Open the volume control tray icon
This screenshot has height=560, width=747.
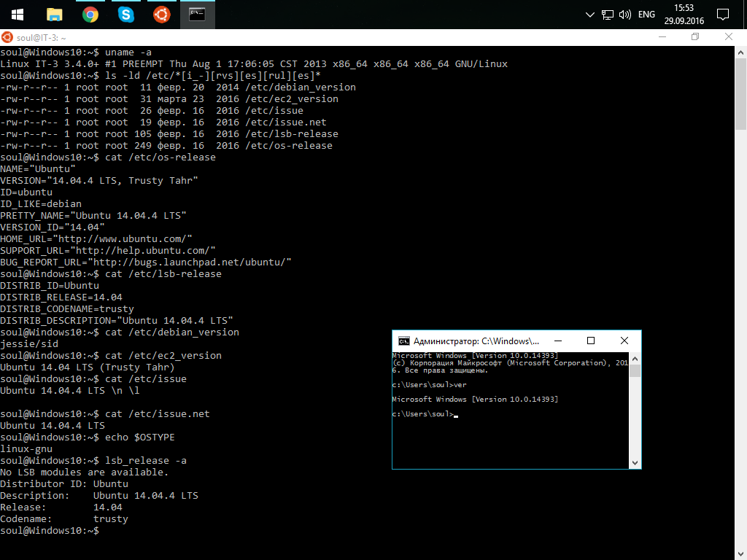pyautogui.click(x=624, y=15)
